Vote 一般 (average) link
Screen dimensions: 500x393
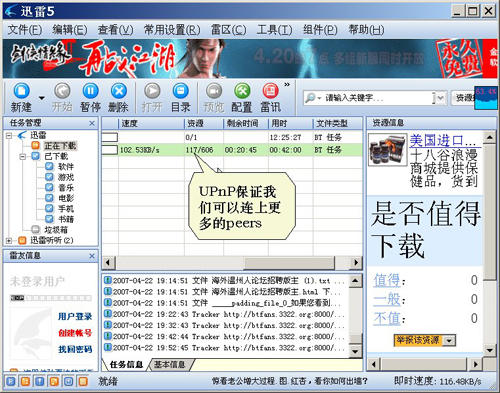(386, 299)
